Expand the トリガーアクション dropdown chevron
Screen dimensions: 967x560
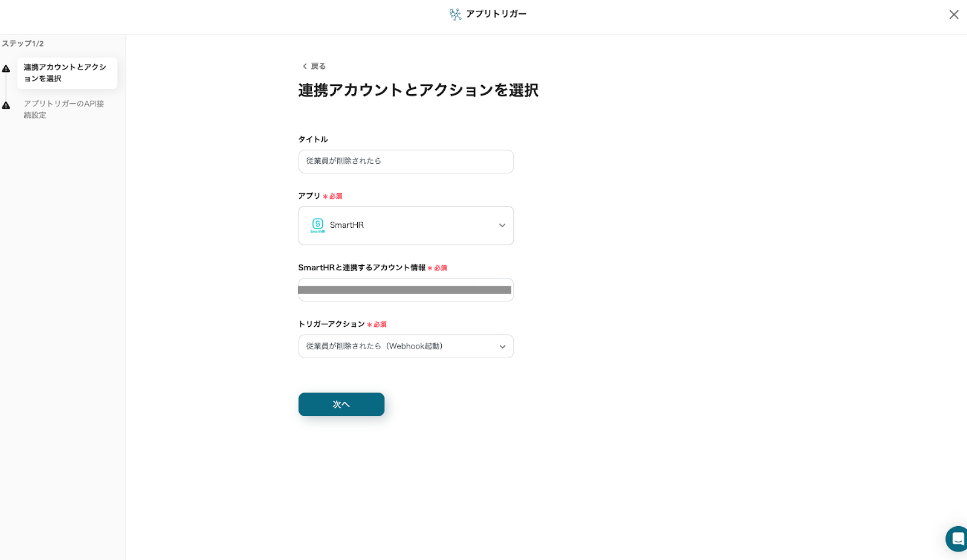click(502, 347)
